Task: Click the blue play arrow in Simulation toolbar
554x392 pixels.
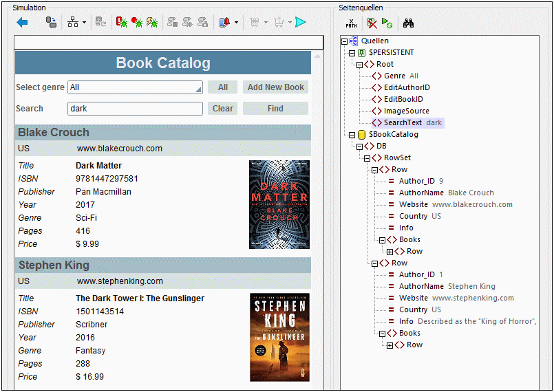Action: 301,23
